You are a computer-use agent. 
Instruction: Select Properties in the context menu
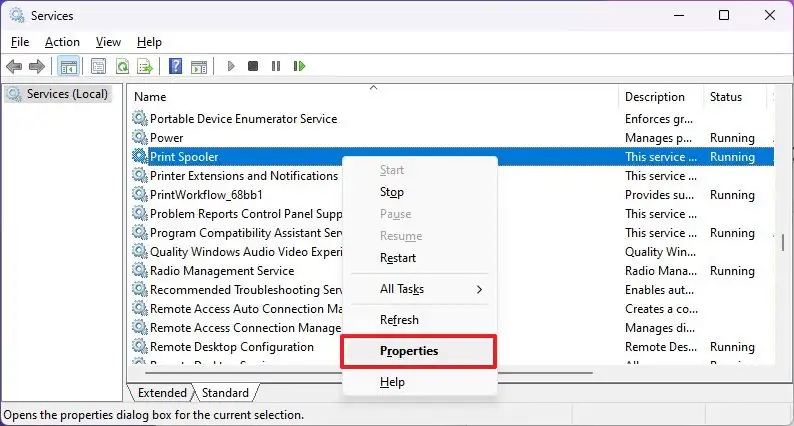pos(418,351)
